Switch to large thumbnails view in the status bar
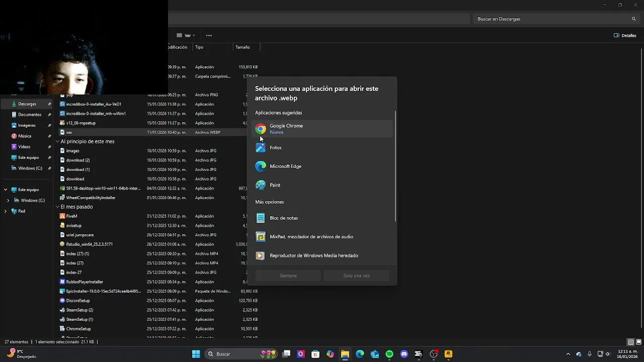Screen dimensions: 644x362 pyautogui.click(x=638, y=342)
